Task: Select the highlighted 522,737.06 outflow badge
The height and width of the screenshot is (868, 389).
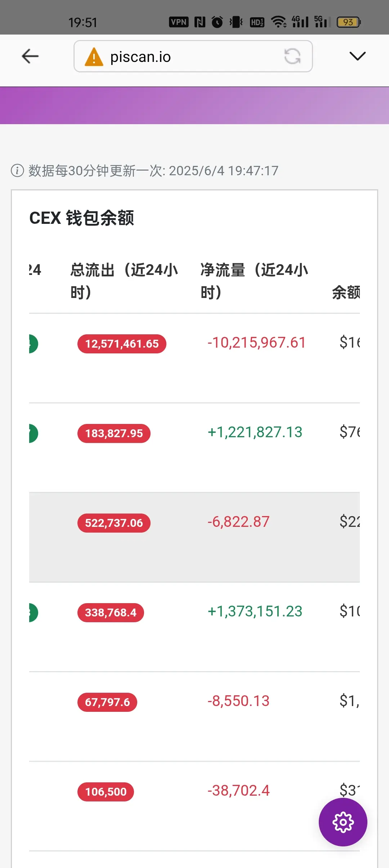Action: click(x=114, y=523)
